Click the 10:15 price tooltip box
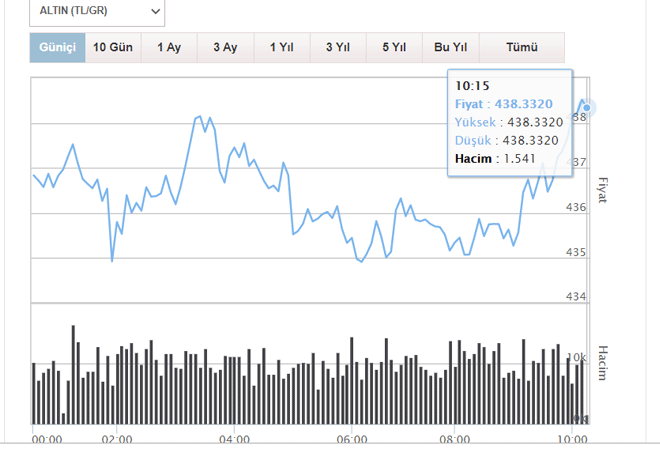The width and height of the screenshot is (660, 450). 509,121
